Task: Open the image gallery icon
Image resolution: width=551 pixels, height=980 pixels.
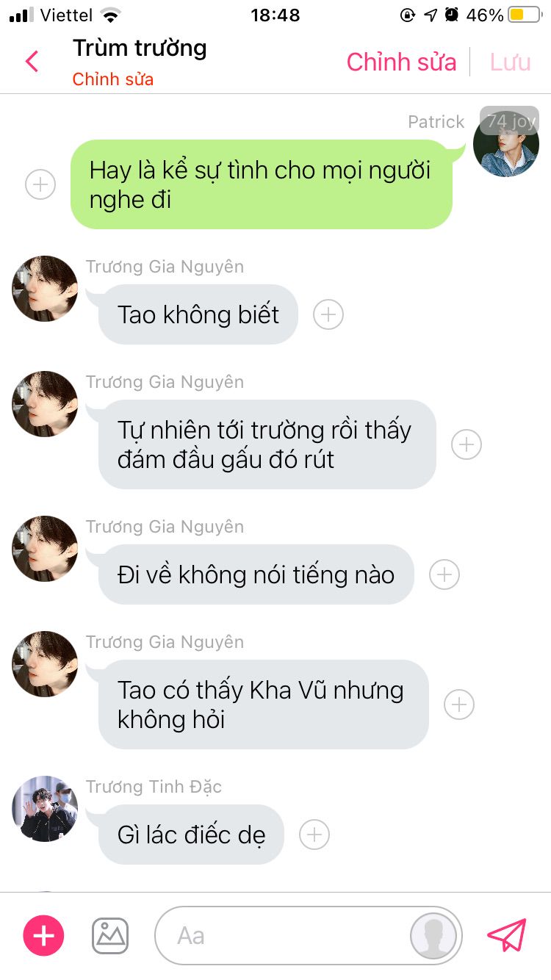Action: tap(110, 936)
